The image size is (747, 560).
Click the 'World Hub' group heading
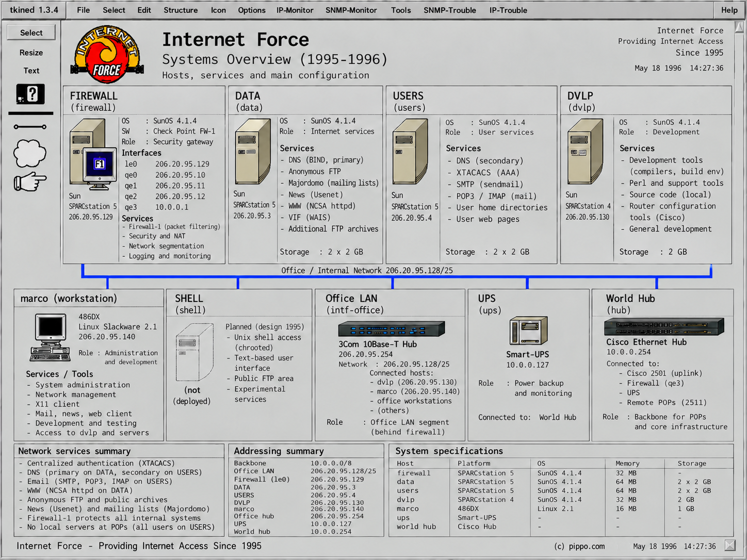tap(630, 299)
